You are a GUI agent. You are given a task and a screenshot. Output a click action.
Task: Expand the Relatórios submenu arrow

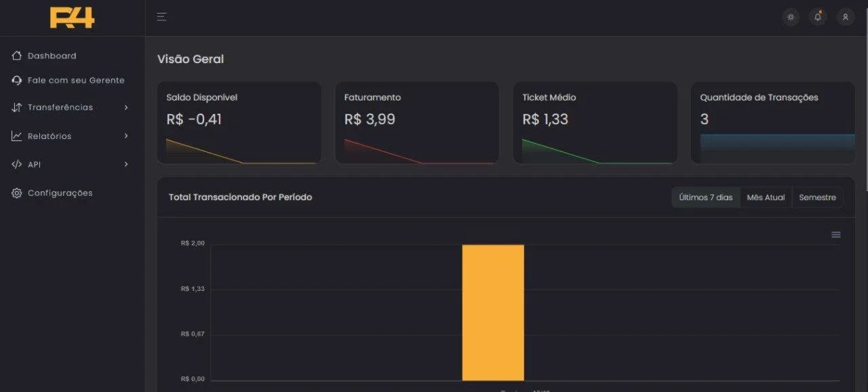126,136
